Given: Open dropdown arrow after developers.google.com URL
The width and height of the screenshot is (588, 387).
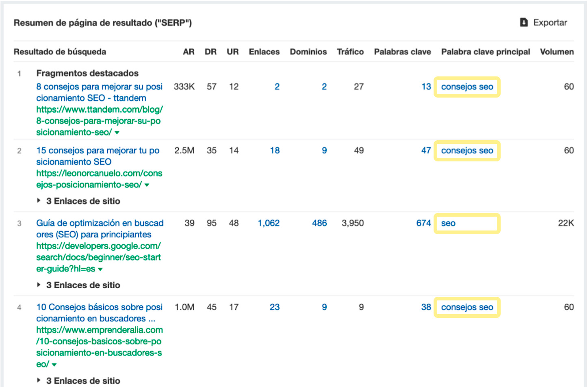Looking at the screenshot, I should (x=100, y=269).
